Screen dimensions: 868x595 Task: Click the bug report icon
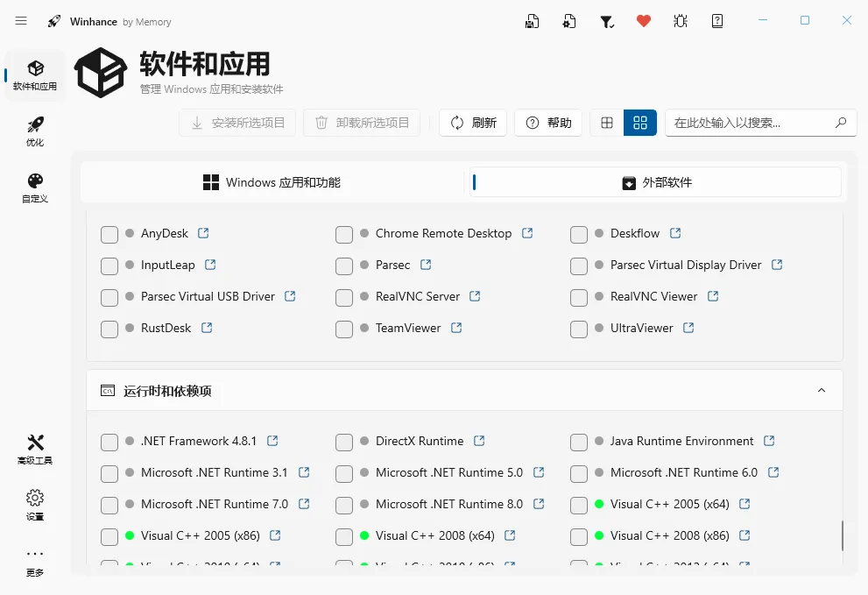coord(681,21)
